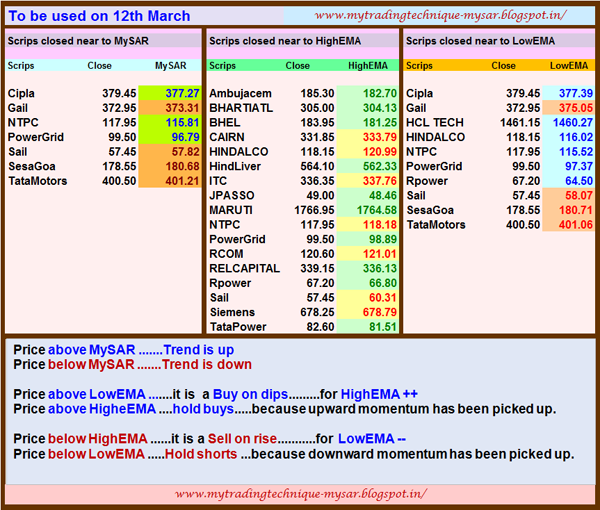Select HindLiver's HighEMA value 562.33

(380, 166)
